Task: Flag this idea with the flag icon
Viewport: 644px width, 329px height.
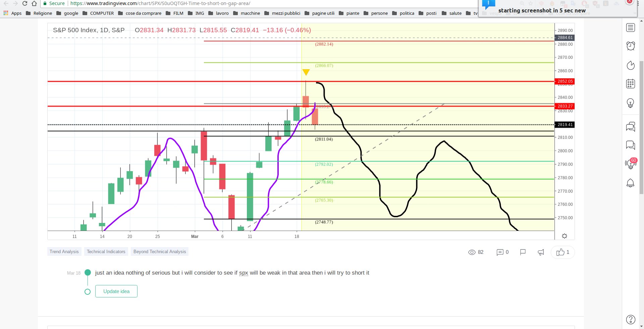Action: point(523,252)
